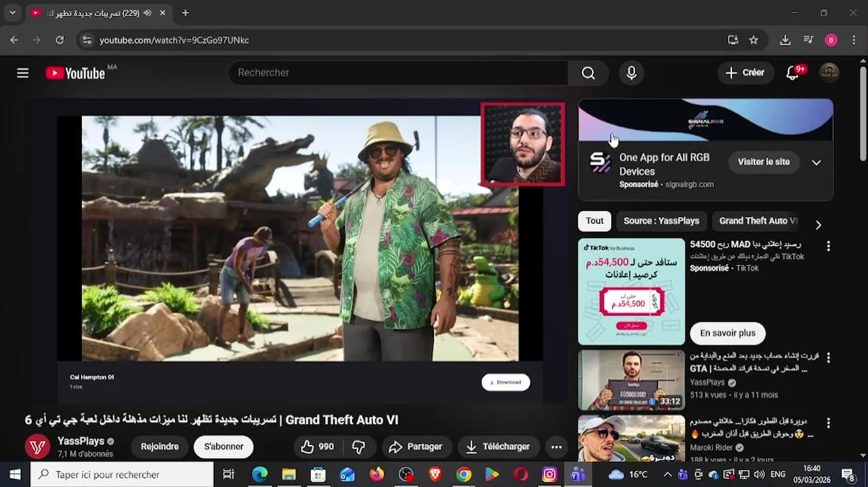Dislike the video with thumbs down

point(359,446)
